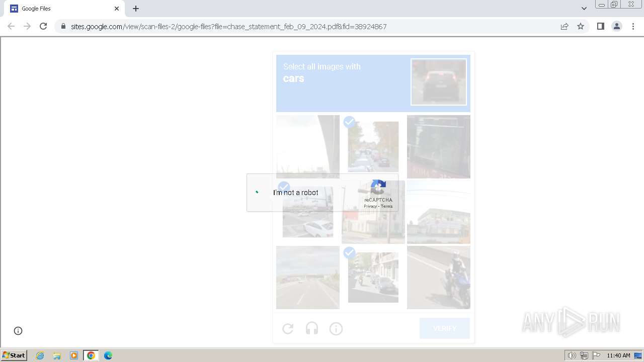Open Google Sites page info icon

pos(18,331)
